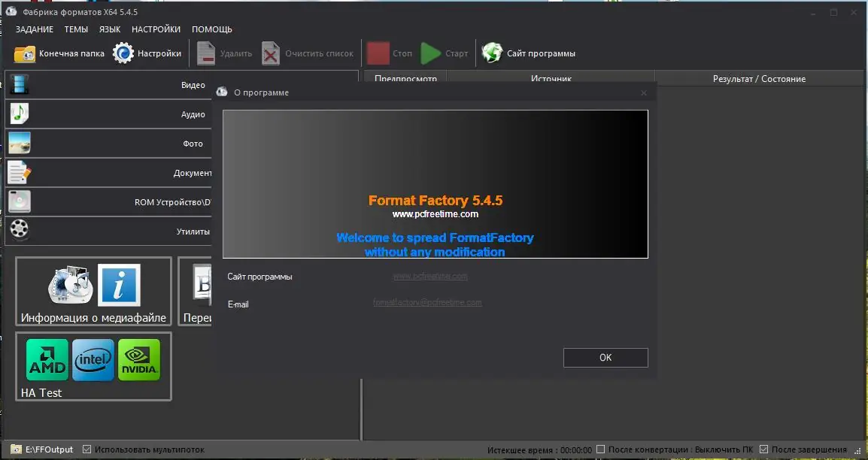Click the Сайт программы globe icon
Image resolution: width=868 pixels, height=460 pixels.
point(493,53)
